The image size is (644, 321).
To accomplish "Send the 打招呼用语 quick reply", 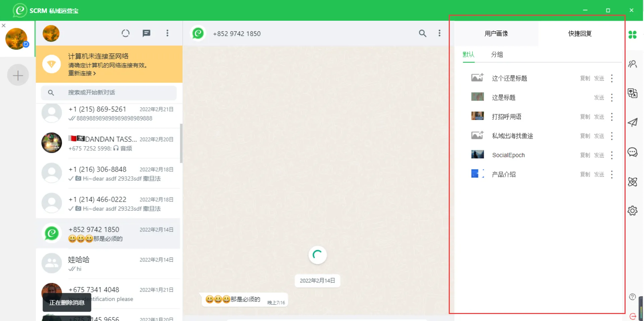I will point(599,117).
